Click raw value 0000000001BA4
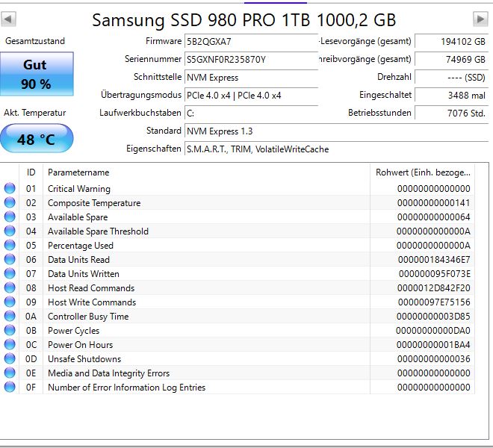The image size is (493, 448). [433, 344]
